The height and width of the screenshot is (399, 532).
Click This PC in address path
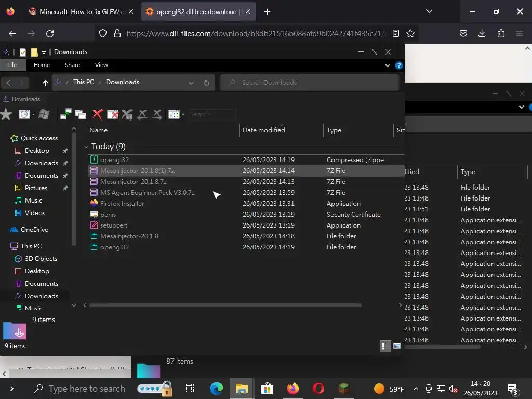click(84, 82)
